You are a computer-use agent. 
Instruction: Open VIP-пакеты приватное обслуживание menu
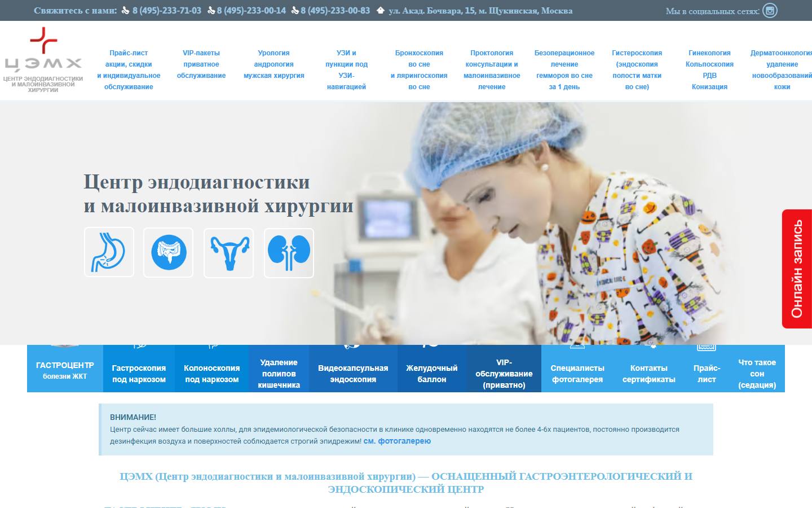pyautogui.click(x=201, y=64)
